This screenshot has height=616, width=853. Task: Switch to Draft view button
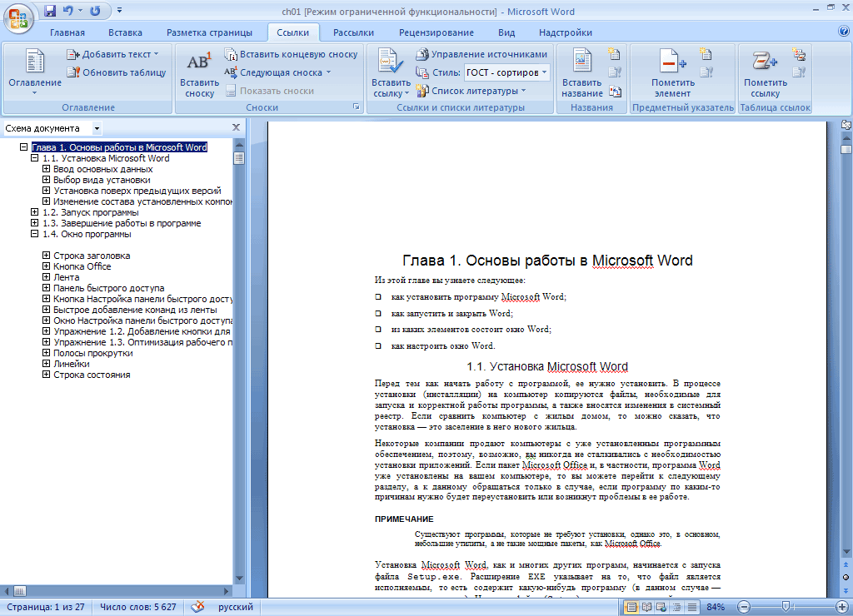pyautogui.click(x=692, y=608)
